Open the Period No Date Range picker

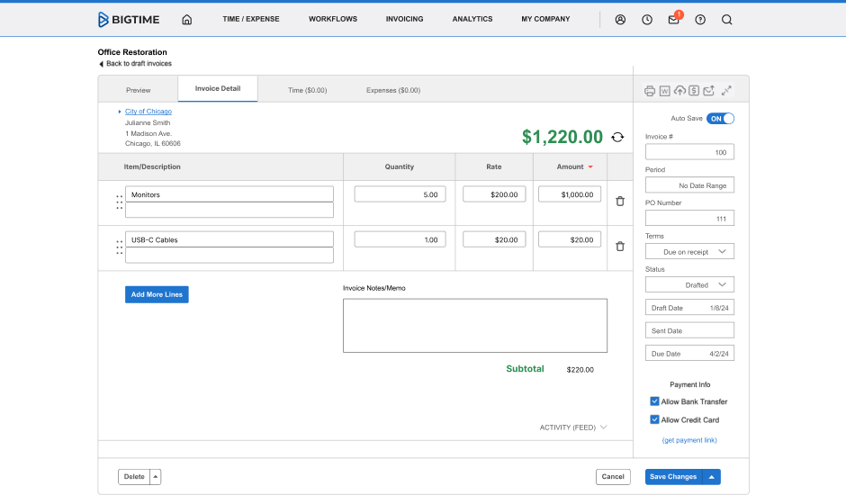(x=689, y=185)
